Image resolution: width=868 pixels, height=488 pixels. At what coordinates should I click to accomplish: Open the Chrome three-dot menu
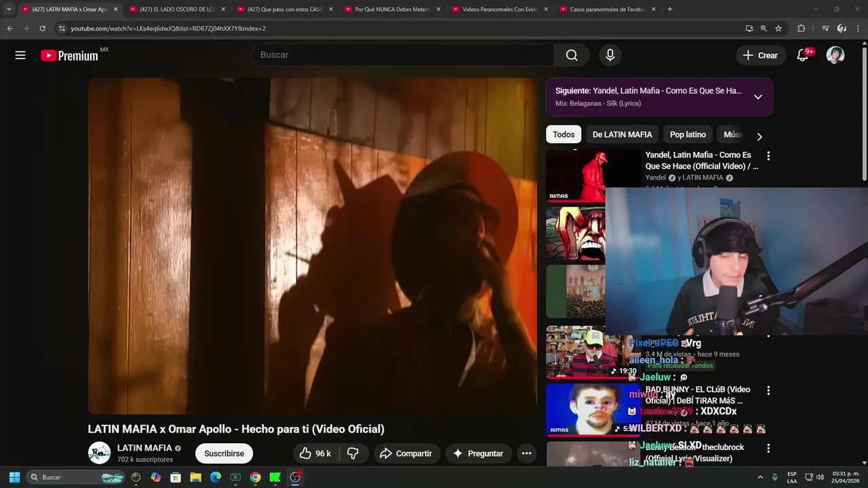tap(859, 28)
